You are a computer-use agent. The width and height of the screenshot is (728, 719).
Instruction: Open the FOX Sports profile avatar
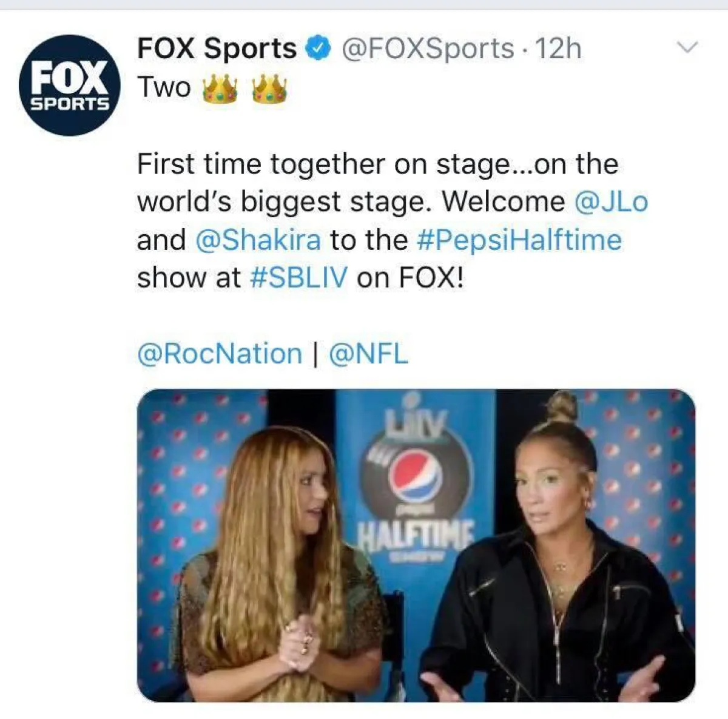click(69, 85)
